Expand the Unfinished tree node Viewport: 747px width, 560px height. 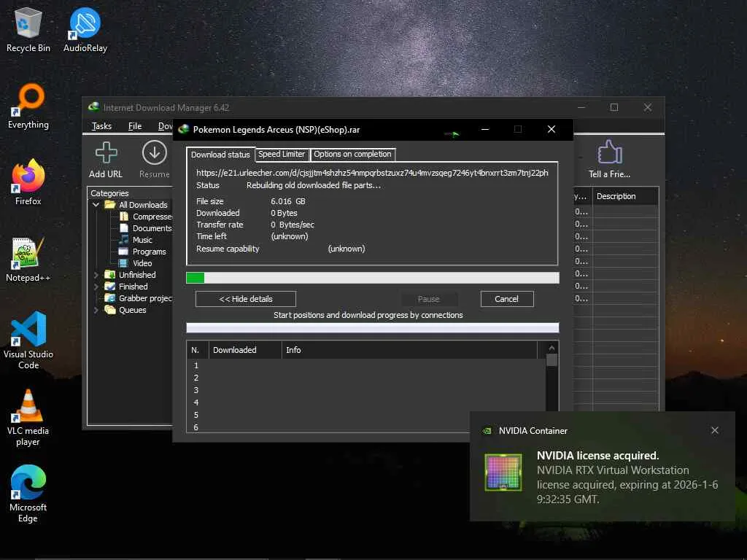[x=96, y=275]
